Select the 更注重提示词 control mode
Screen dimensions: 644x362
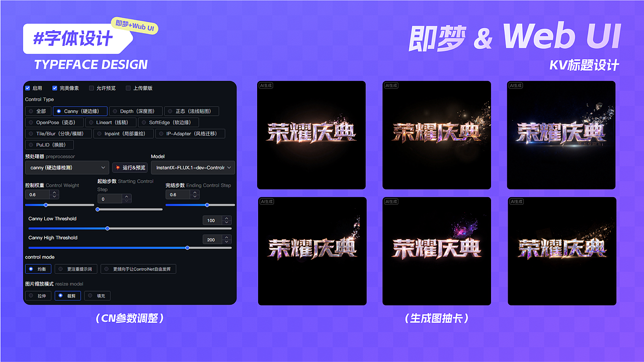coord(76,269)
